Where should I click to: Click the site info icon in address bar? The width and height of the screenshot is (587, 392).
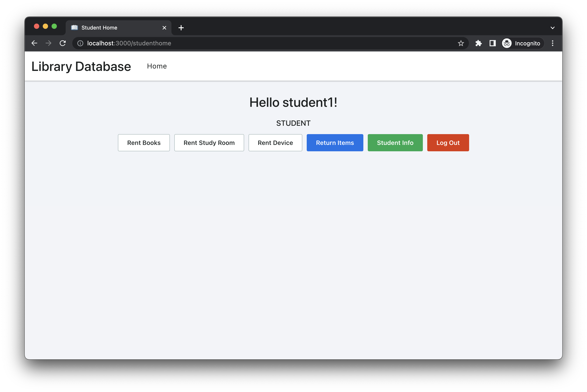point(80,43)
